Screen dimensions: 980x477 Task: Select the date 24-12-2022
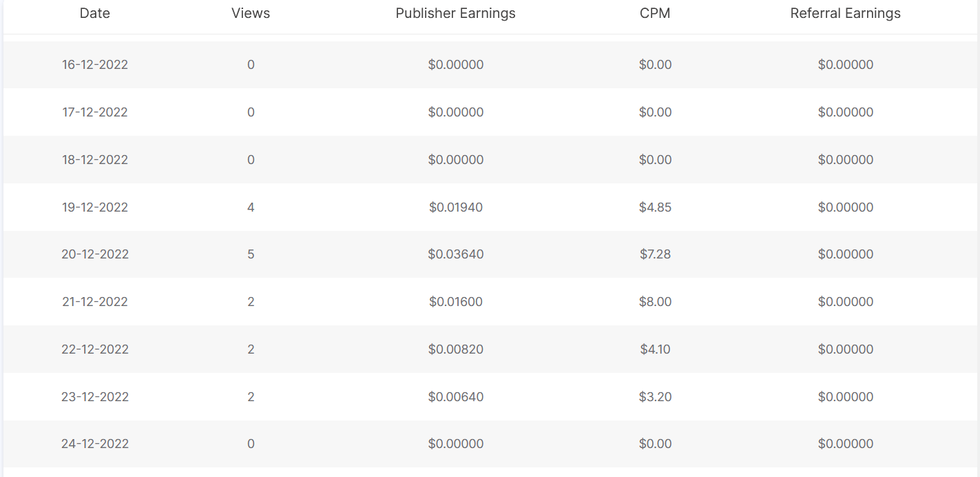point(95,444)
